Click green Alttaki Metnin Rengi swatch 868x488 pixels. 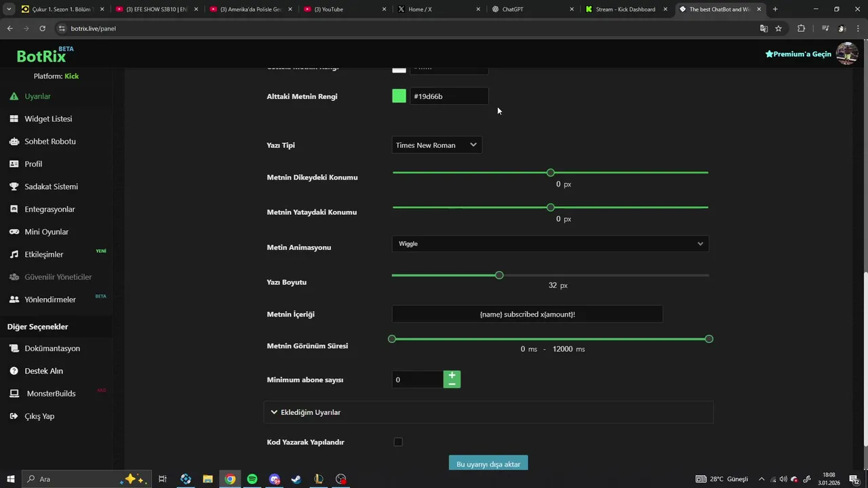click(x=399, y=96)
